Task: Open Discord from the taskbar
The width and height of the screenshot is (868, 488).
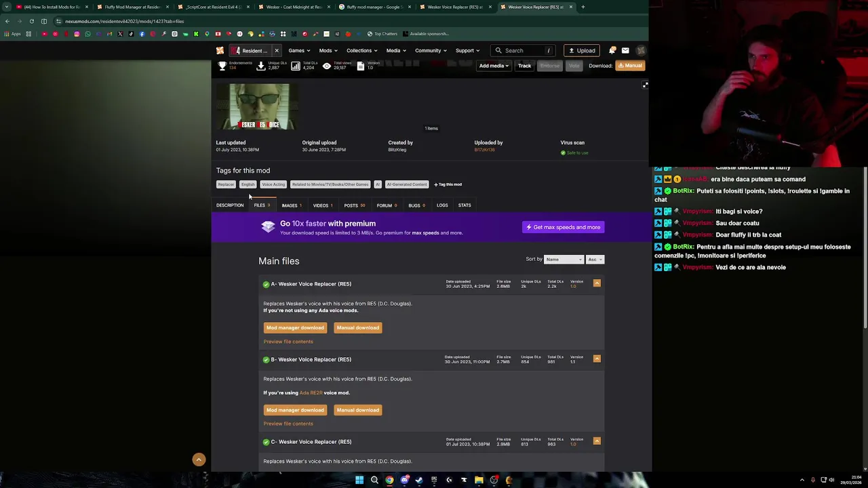Action: [x=404, y=480]
